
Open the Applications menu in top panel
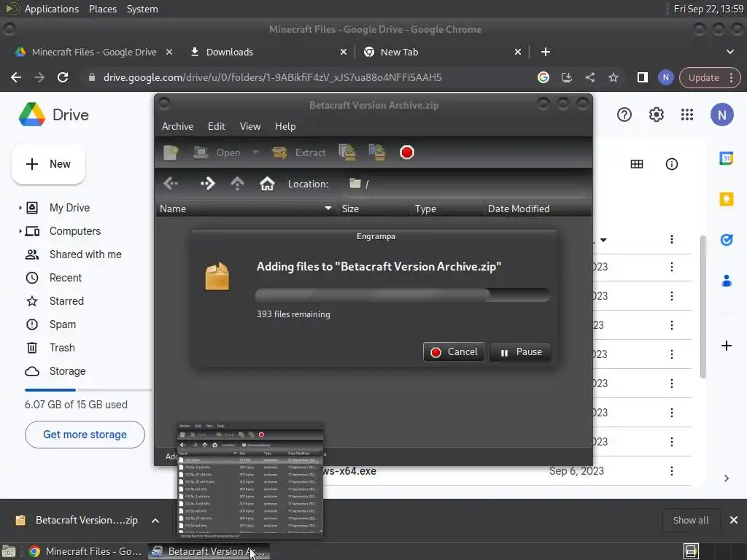52,9
